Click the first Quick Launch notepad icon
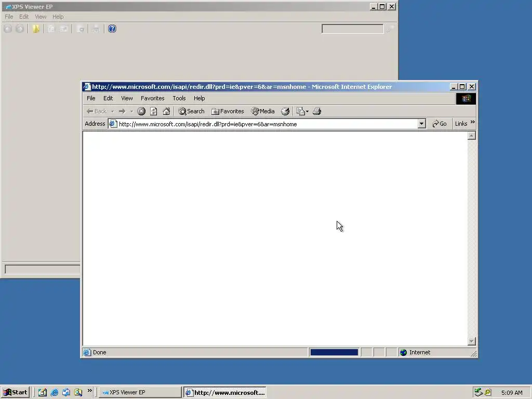532x399 pixels. tap(43, 392)
